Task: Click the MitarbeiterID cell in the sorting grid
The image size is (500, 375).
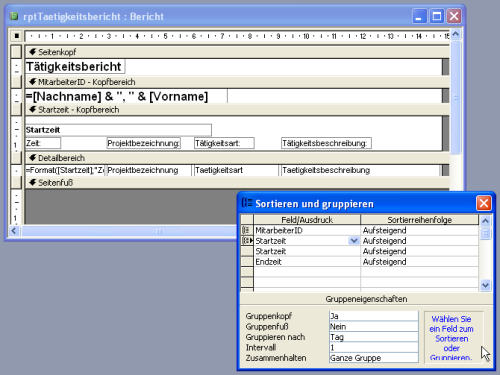Action: pos(307,230)
